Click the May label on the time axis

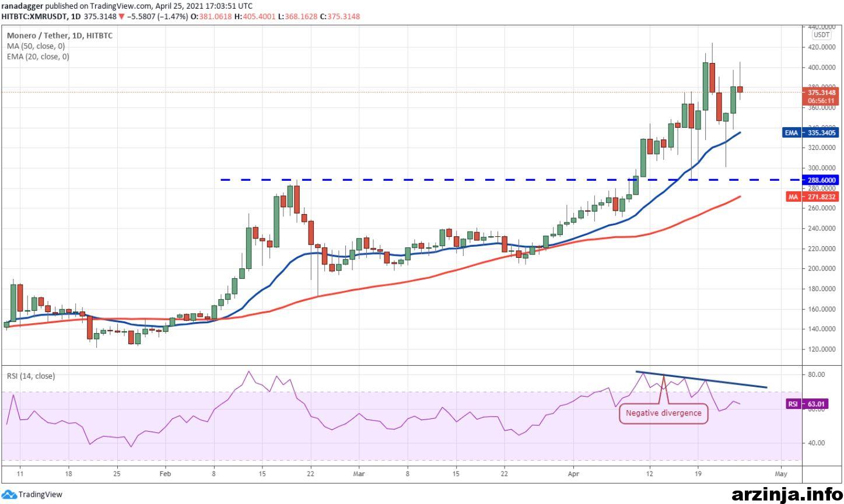click(781, 474)
